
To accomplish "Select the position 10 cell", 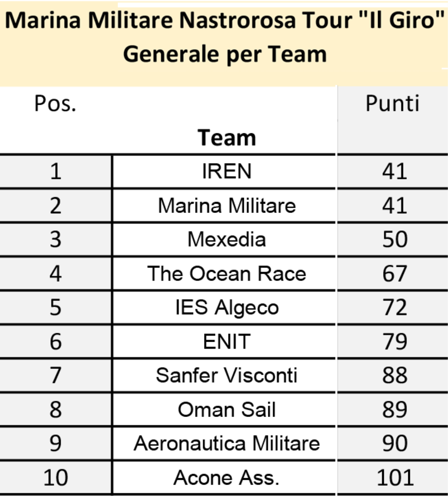I will (x=56, y=478).
